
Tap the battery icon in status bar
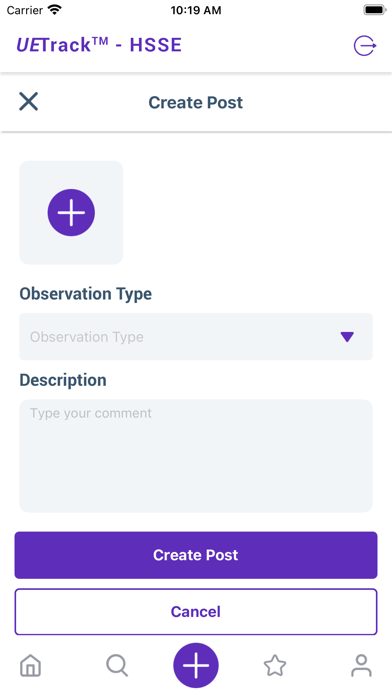coord(375,10)
